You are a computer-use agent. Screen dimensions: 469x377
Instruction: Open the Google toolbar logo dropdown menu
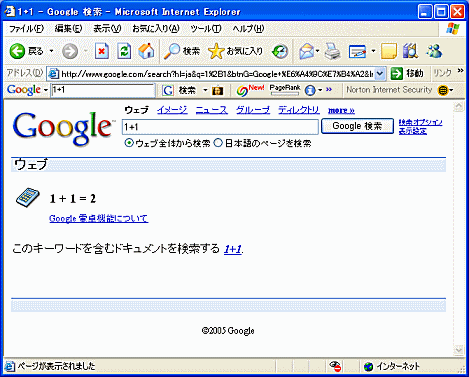point(46,90)
